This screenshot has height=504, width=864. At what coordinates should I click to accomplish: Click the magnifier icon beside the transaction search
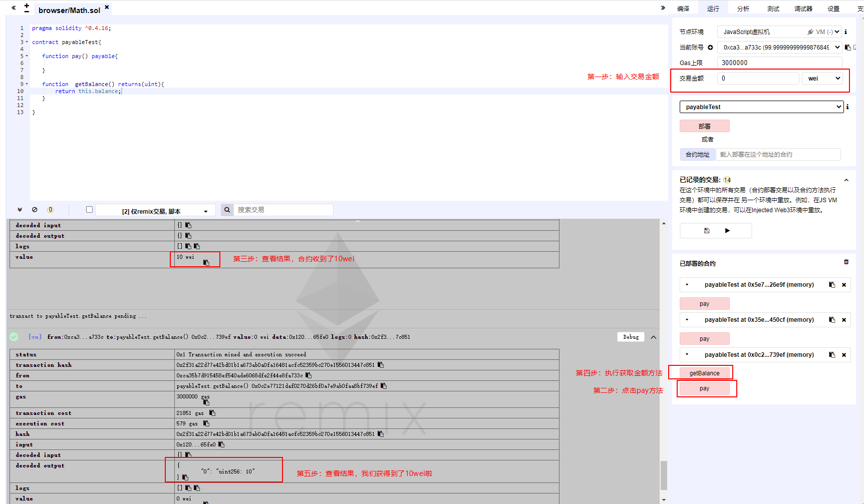(227, 210)
